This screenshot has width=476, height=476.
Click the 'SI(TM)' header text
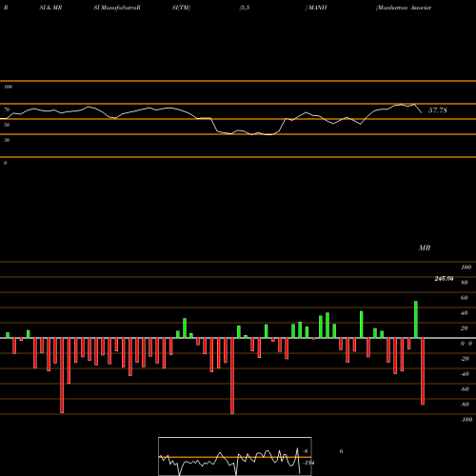pos(181,8)
